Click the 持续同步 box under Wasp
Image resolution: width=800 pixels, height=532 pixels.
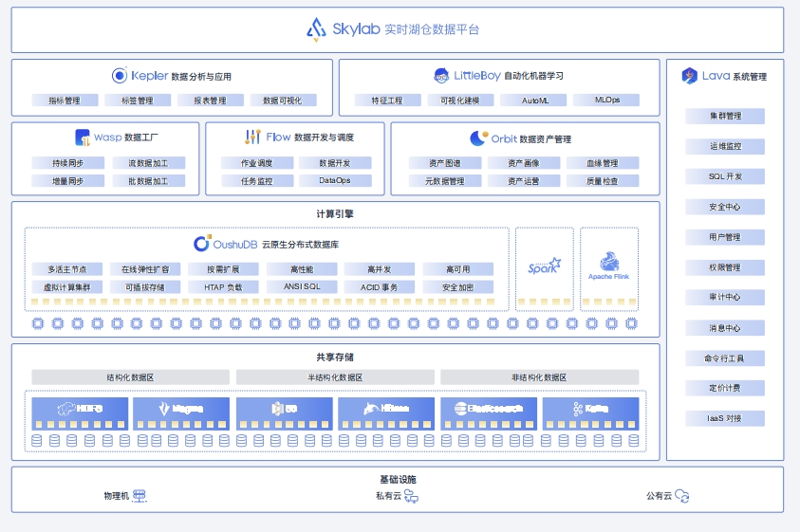click(68, 163)
